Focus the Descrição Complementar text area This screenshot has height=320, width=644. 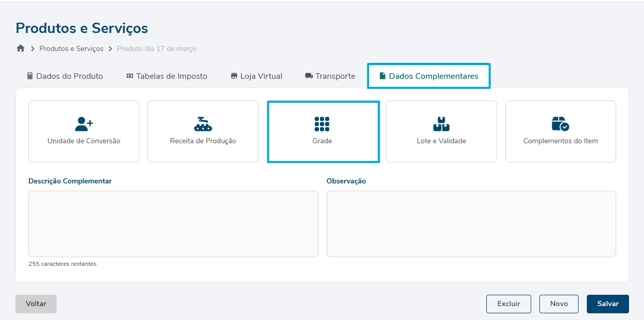coord(173,224)
